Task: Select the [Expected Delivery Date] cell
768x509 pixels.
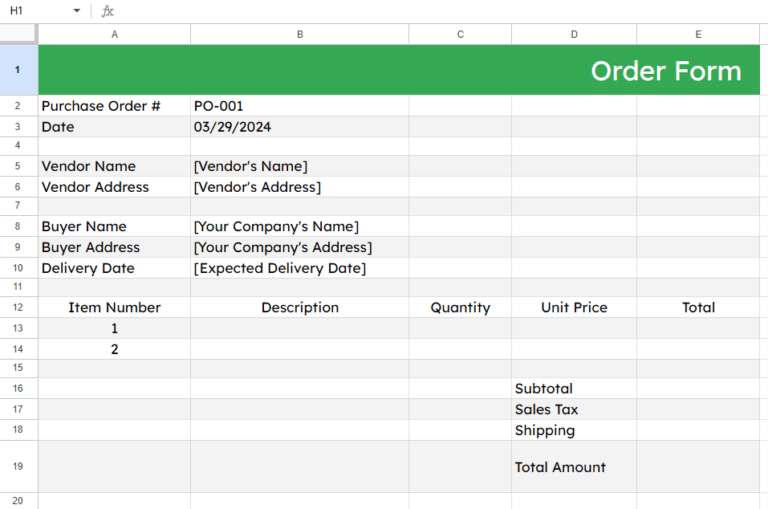Action: coord(299,268)
